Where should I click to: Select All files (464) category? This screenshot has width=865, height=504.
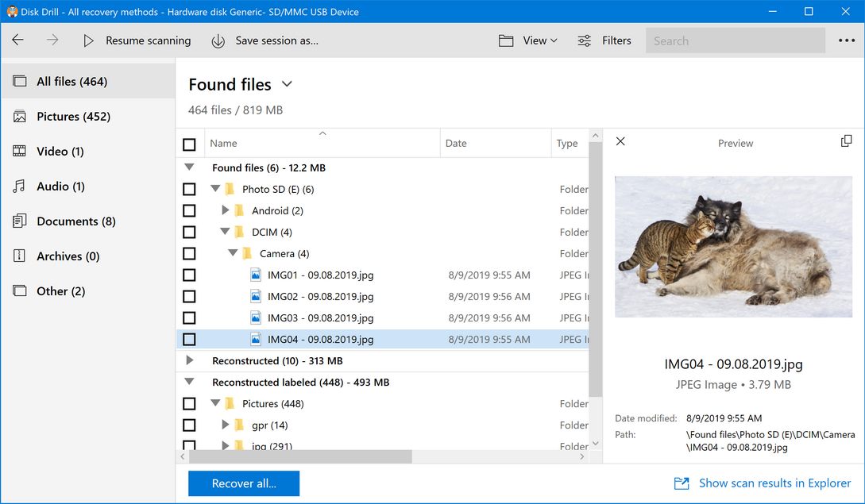click(88, 81)
